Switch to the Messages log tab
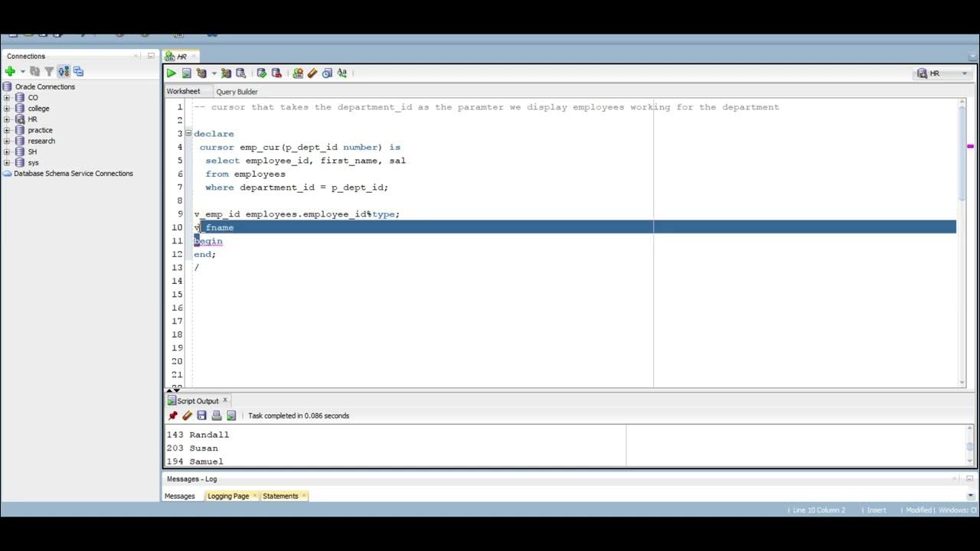980x551 pixels. pos(180,496)
